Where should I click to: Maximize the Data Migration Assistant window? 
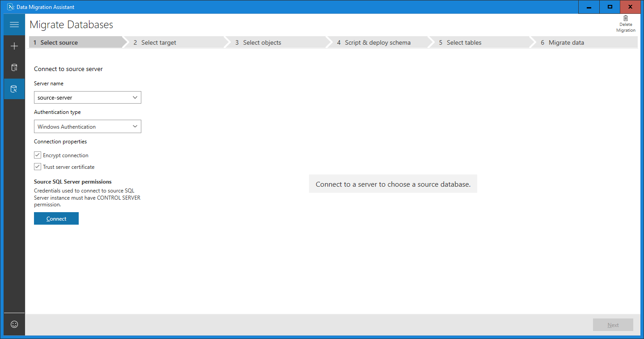(610, 7)
